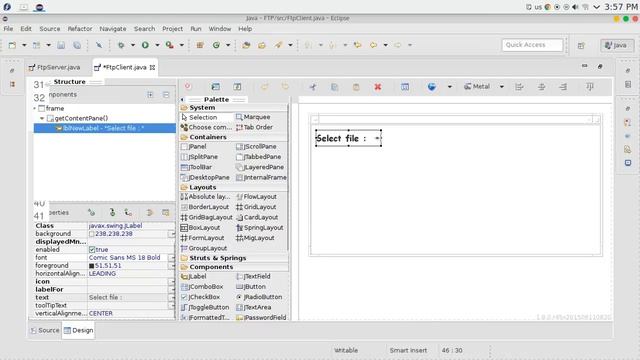This screenshot has height=360, width=640.
Task: Click the background color swatch 238,238,238
Action: [91, 234]
